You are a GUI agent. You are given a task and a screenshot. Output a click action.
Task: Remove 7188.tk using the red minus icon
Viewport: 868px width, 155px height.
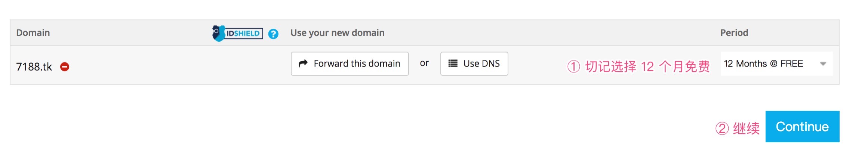coord(65,67)
